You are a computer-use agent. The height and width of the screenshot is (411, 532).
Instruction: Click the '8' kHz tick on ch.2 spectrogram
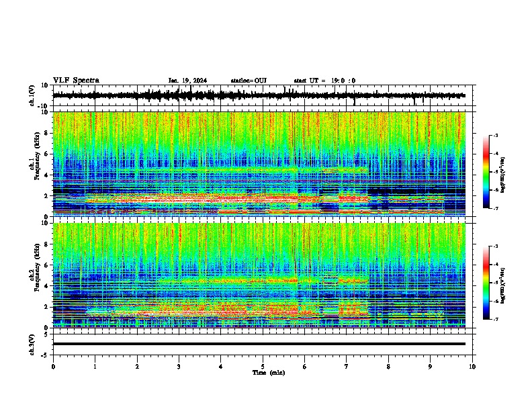46,244
